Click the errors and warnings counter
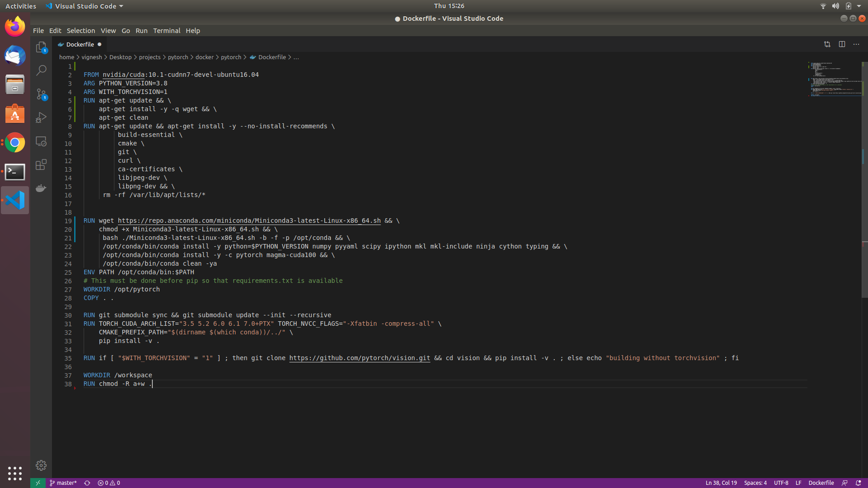The height and width of the screenshot is (488, 868). (109, 483)
